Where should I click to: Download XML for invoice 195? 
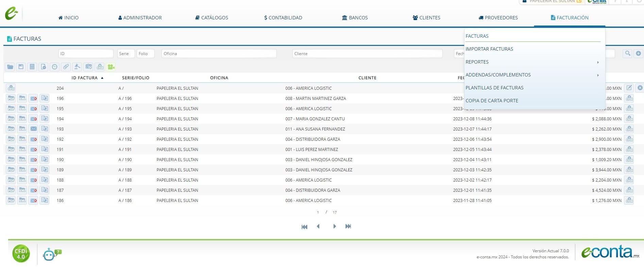(22, 108)
